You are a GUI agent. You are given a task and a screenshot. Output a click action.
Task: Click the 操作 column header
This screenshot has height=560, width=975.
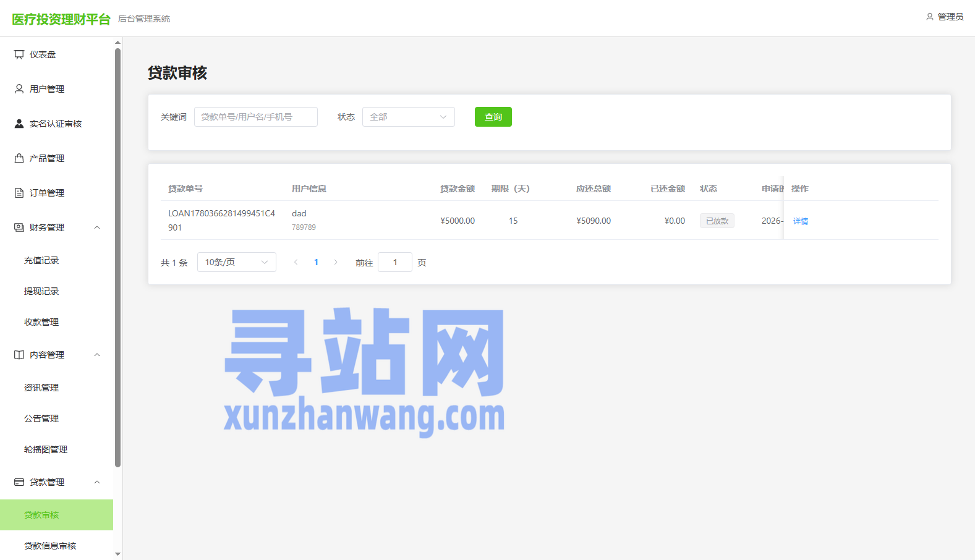point(800,189)
